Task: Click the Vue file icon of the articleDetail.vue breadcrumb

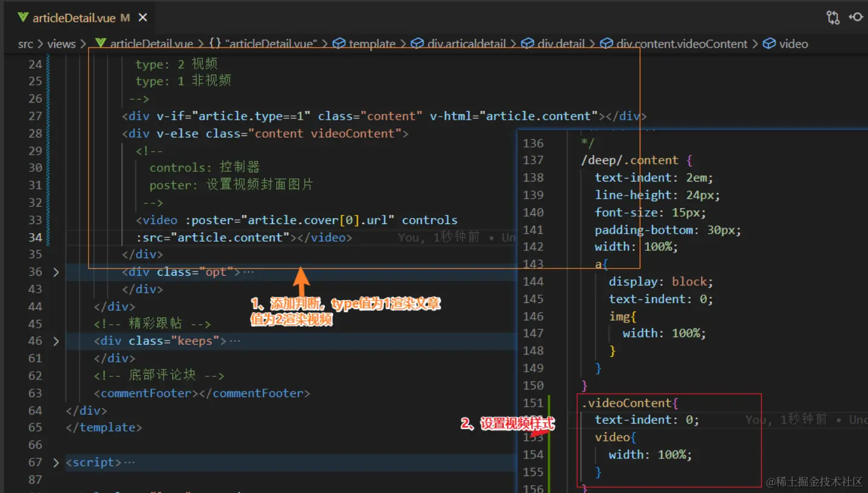Action: [x=101, y=44]
